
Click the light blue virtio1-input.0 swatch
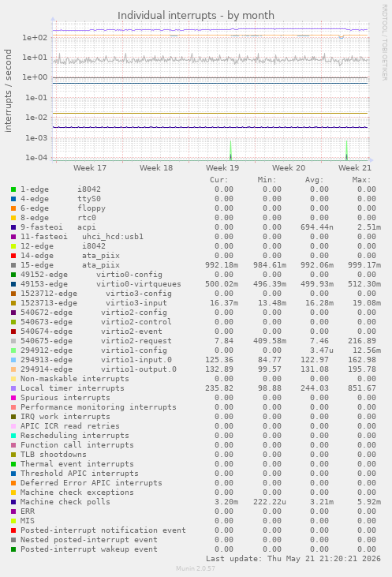pos(13,360)
